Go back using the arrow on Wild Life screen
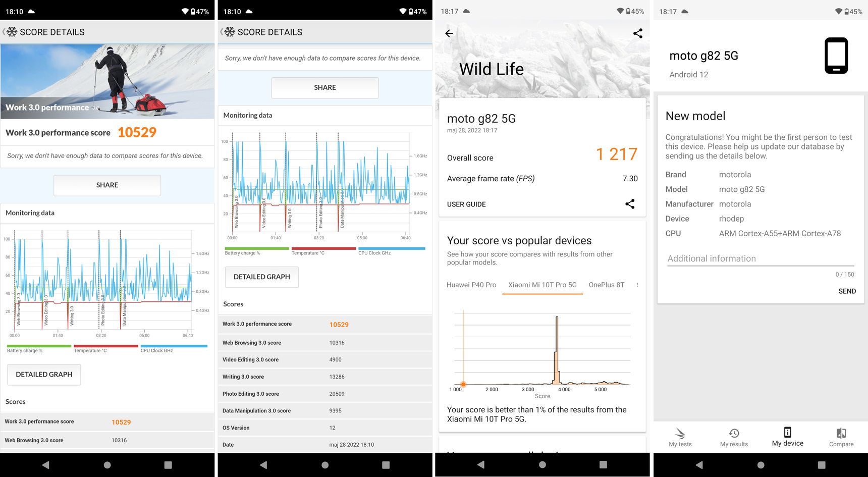 tap(449, 33)
